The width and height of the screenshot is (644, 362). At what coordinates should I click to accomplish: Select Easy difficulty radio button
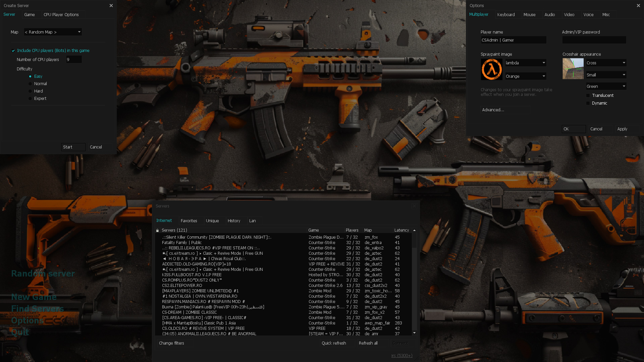(30, 76)
